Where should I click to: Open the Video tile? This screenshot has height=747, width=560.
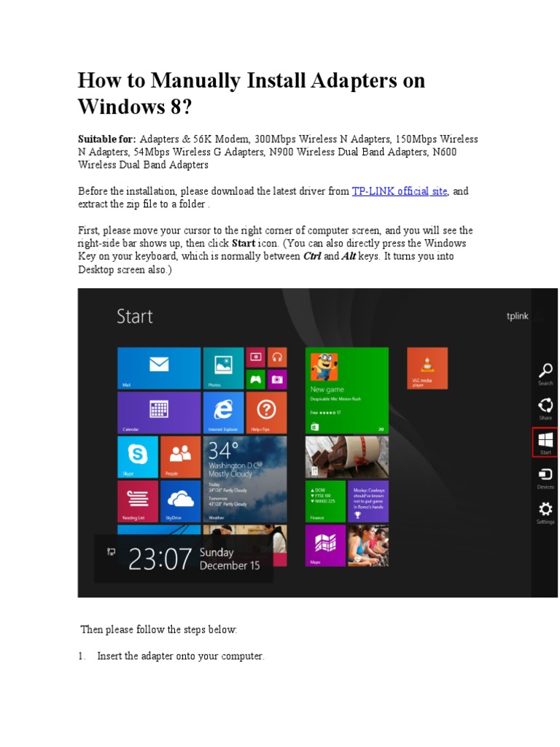tap(256, 357)
